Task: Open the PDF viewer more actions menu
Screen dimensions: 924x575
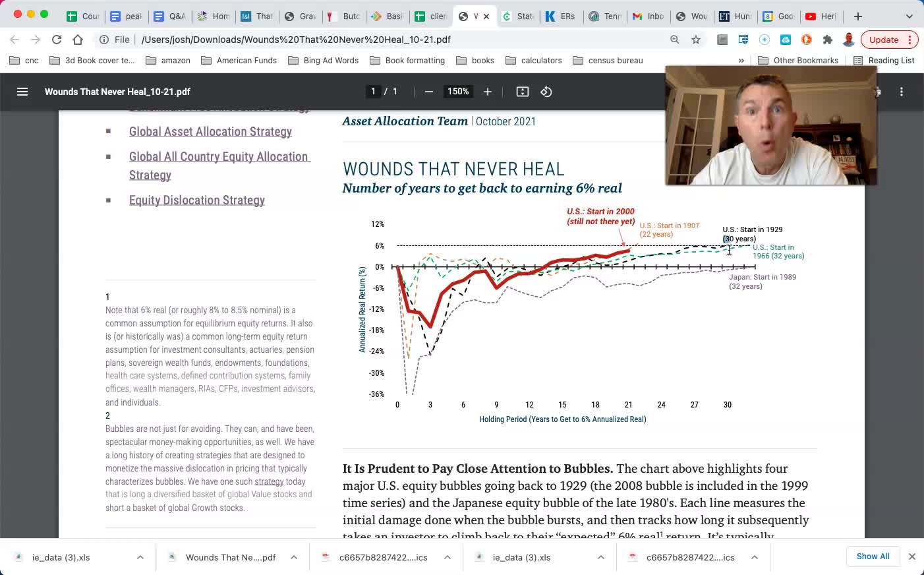Action: click(x=902, y=92)
